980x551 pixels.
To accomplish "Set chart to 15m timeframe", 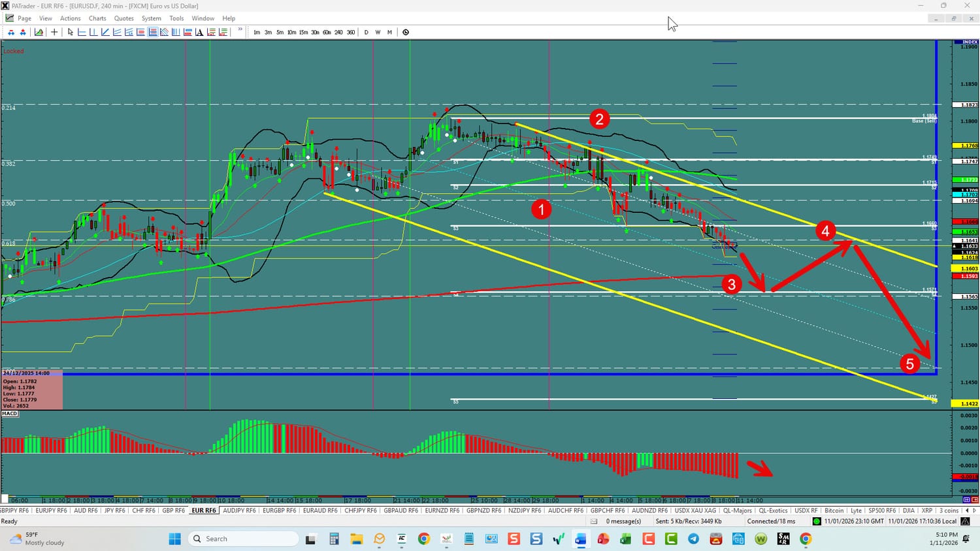I will (303, 32).
